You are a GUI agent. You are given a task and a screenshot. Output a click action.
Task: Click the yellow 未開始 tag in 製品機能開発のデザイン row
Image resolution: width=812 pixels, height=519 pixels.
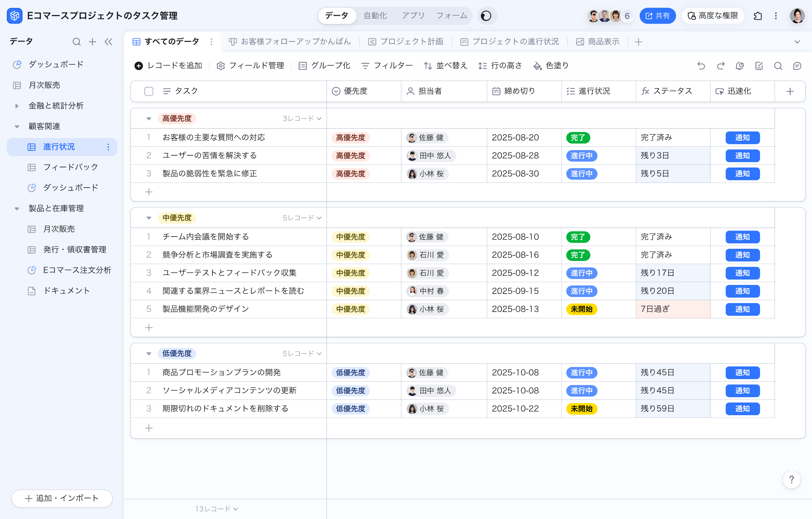click(581, 309)
